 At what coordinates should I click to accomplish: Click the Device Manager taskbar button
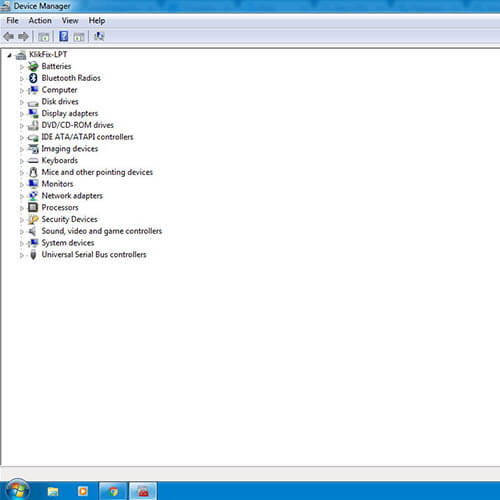[143, 491]
